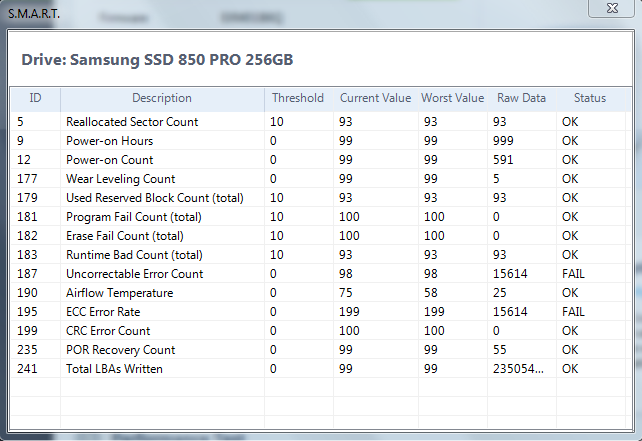Click ID 177 cell
Image resolution: width=642 pixels, height=441 pixels.
[27, 179]
